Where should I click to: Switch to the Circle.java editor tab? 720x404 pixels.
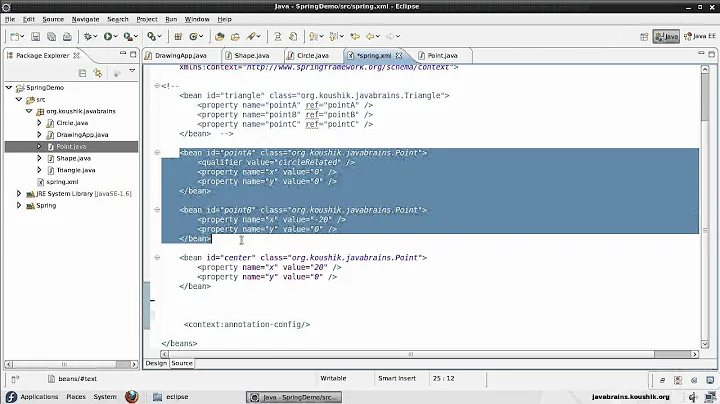point(311,56)
